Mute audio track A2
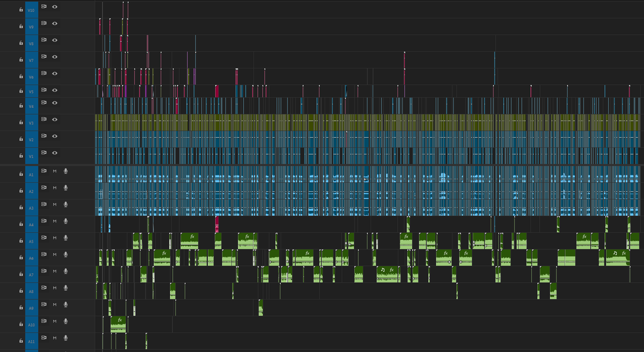This screenshot has width=644, height=352. pyautogui.click(x=55, y=187)
